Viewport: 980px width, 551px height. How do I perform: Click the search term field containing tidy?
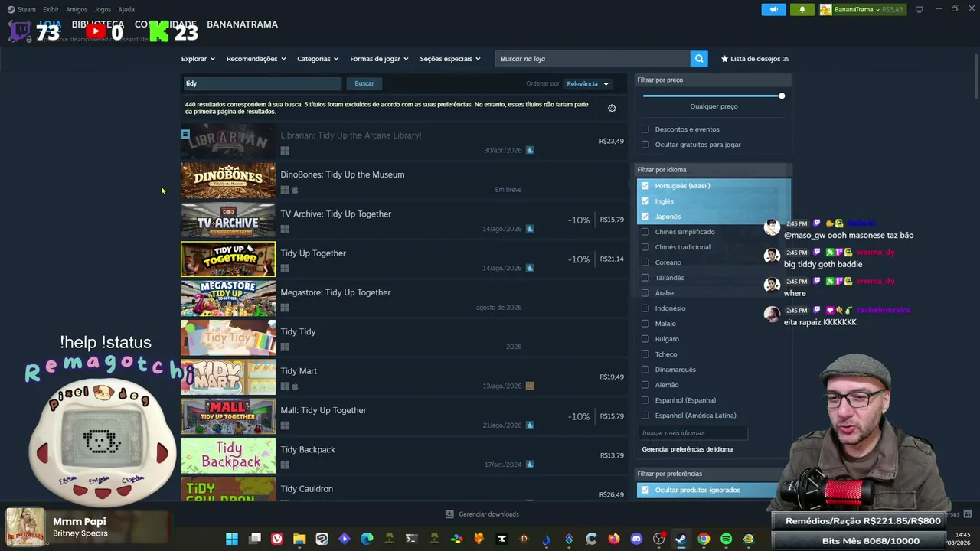(262, 83)
